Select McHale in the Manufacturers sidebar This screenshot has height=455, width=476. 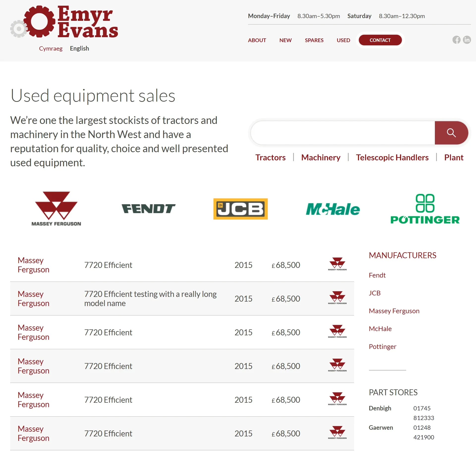tap(380, 329)
